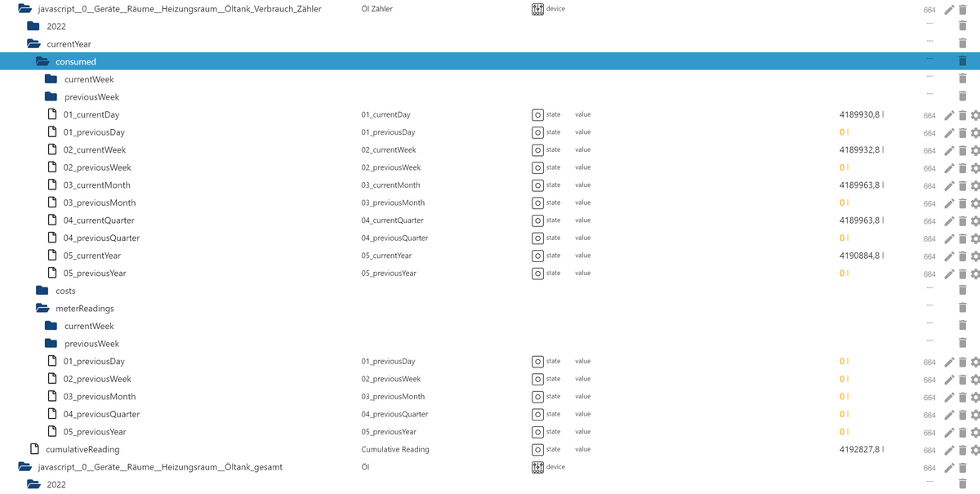The height and width of the screenshot is (494, 980).
Task: Click the 4189963,8 l value of 03_currentMonth
Action: click(862, 185)
